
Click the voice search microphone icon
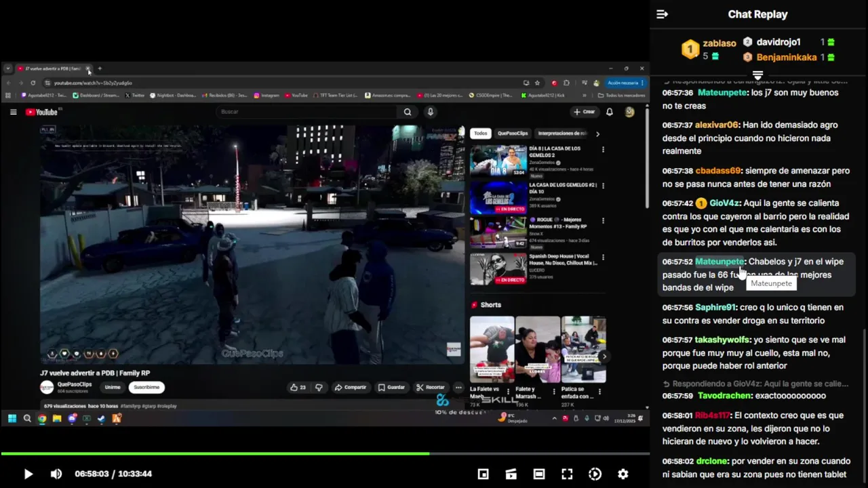click(x=430, y=112)
